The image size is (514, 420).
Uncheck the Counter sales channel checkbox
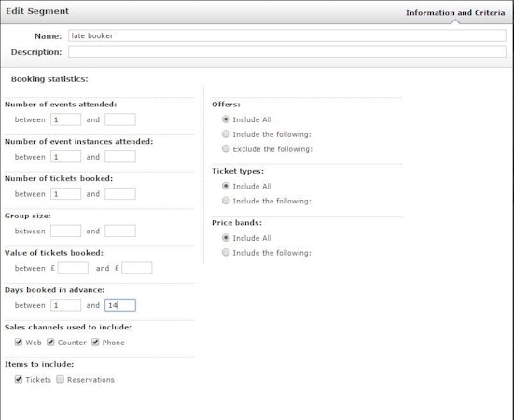coord(50,343)
